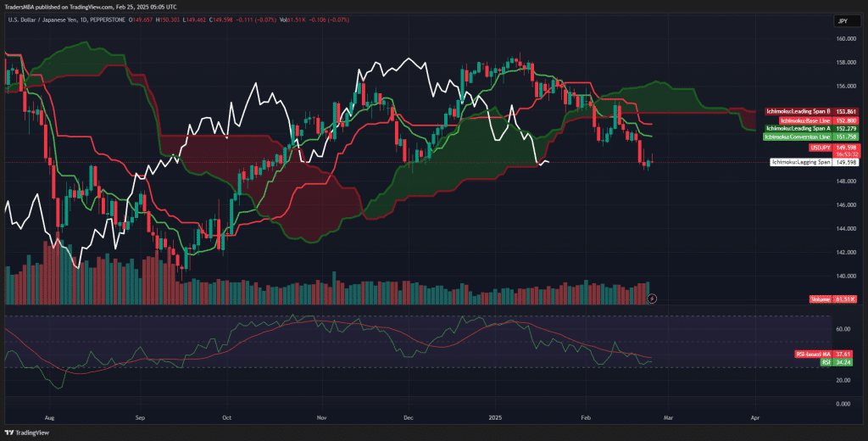The image size is (868, 441).
Task: Click the TradingView logo in the footer
Action: [26, 433]
